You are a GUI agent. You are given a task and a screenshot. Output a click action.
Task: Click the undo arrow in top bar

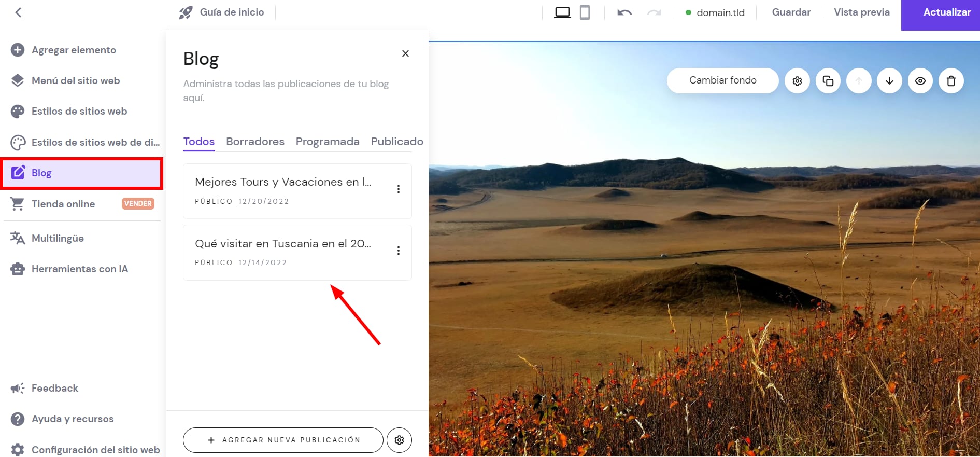[x=624, y=12]
